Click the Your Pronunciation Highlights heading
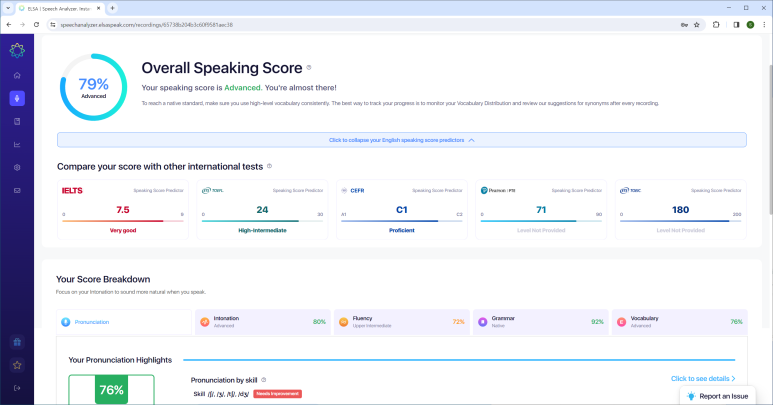Viewport: 773px width, 405px height. [x=120, y=360]
